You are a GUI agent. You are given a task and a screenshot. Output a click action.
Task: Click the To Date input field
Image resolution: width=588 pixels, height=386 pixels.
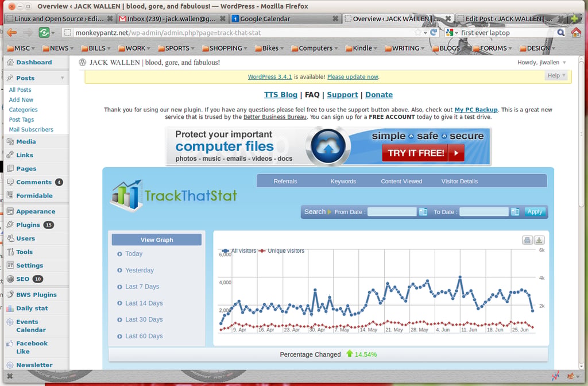(484, 212)
